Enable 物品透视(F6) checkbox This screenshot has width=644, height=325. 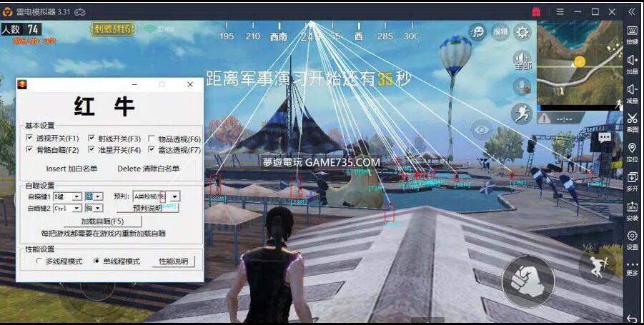click(152, 139)
